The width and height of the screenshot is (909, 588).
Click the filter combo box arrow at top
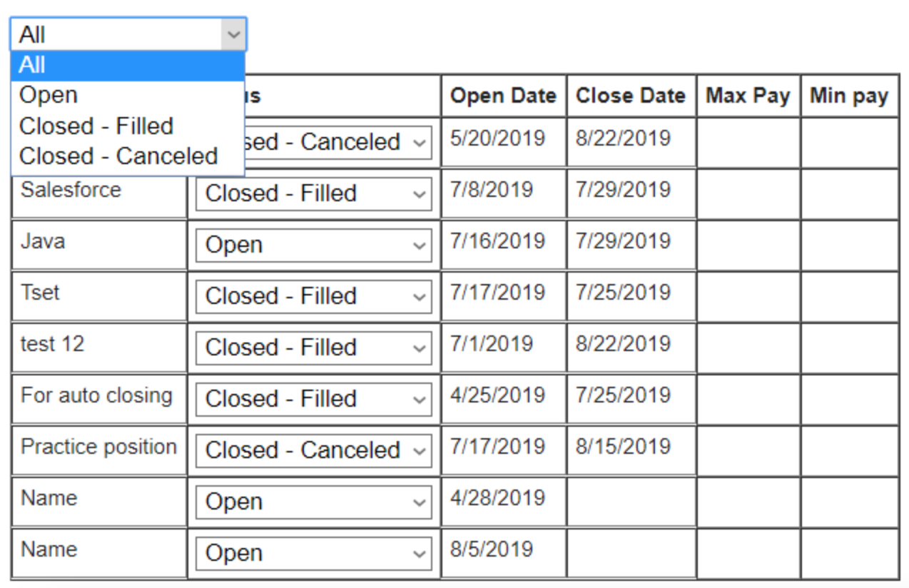pos(233,34)
